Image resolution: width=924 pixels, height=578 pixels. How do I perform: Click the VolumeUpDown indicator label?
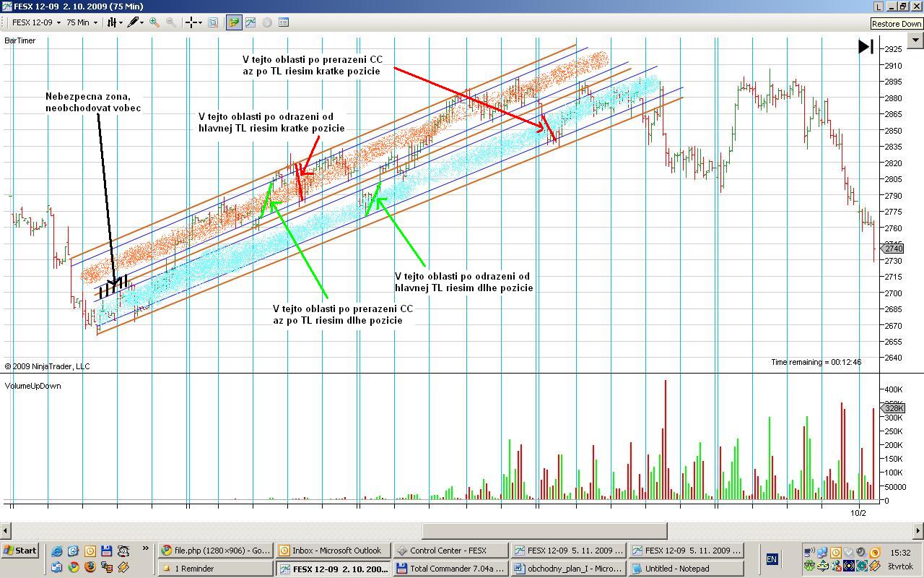pyautogui.click(x=32, y=386)
